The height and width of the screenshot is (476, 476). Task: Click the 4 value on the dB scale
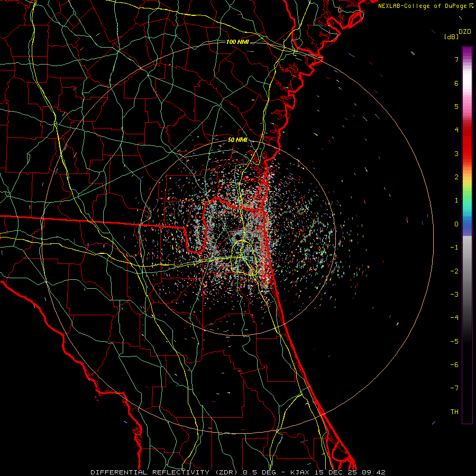(x=456, y=130)
